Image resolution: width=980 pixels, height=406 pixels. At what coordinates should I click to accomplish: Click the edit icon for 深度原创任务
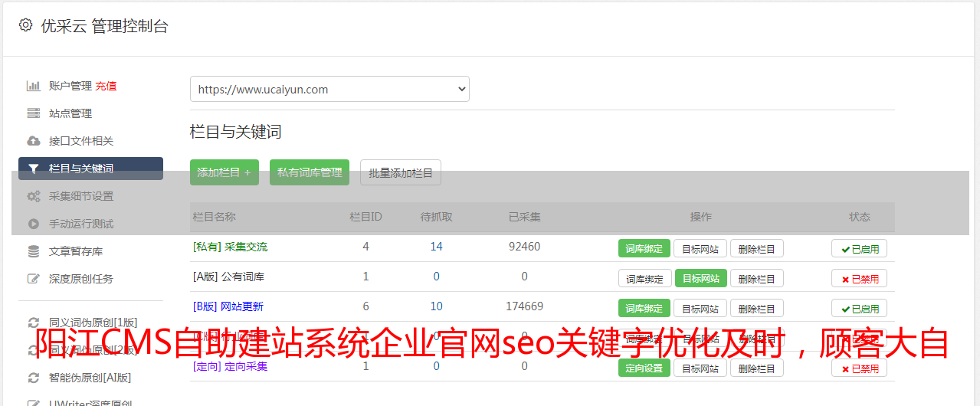(34, 279)
